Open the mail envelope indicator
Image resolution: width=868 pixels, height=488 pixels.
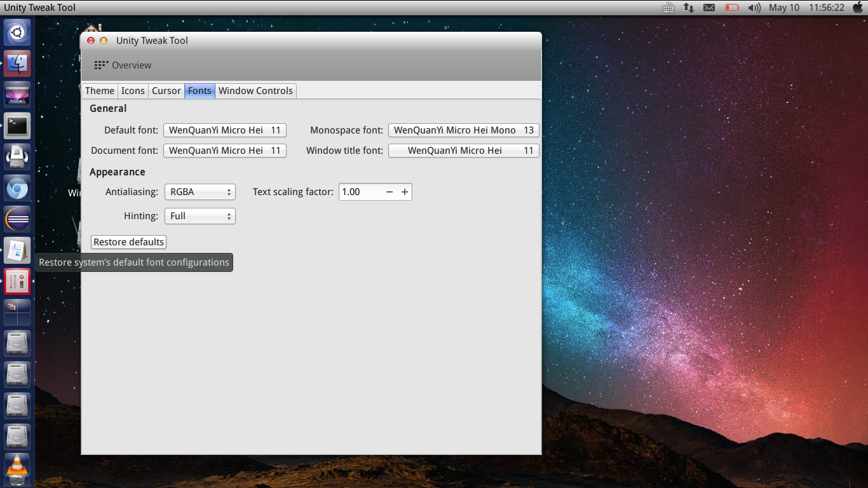[709, 8]
